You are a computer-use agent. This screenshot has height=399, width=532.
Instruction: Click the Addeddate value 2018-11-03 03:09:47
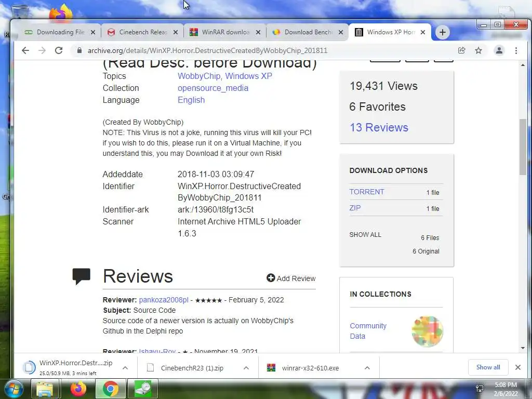coord(216,174)
